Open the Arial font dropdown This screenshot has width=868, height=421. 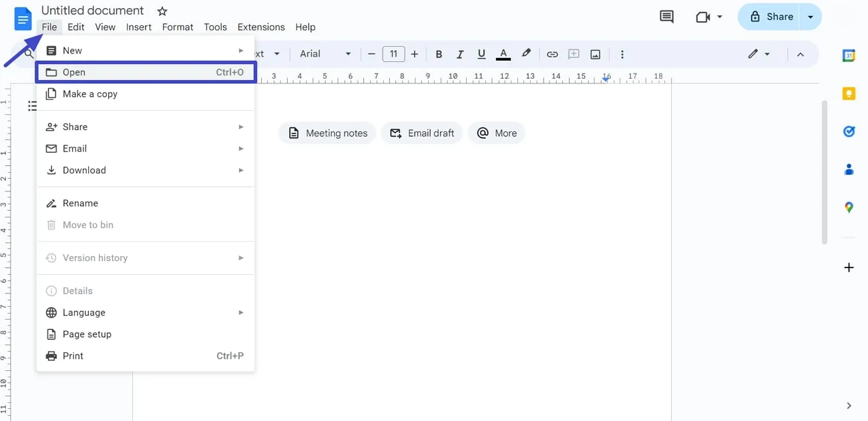(x=325, y=54)
